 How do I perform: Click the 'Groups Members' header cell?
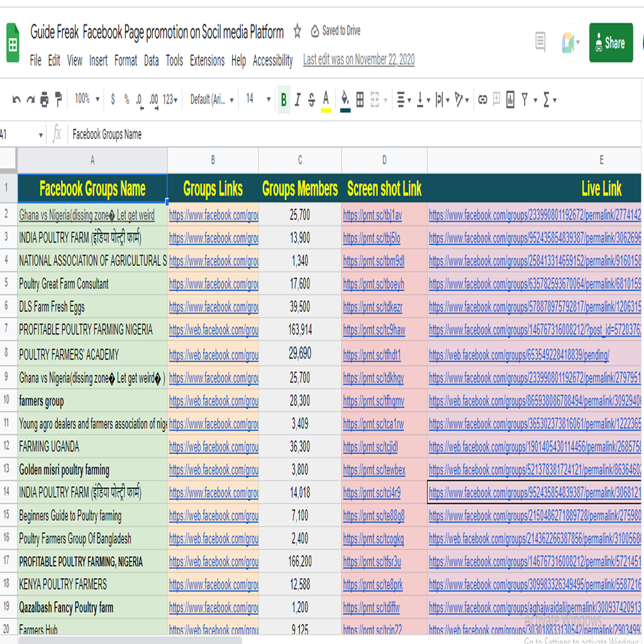(x=300, y=189)
